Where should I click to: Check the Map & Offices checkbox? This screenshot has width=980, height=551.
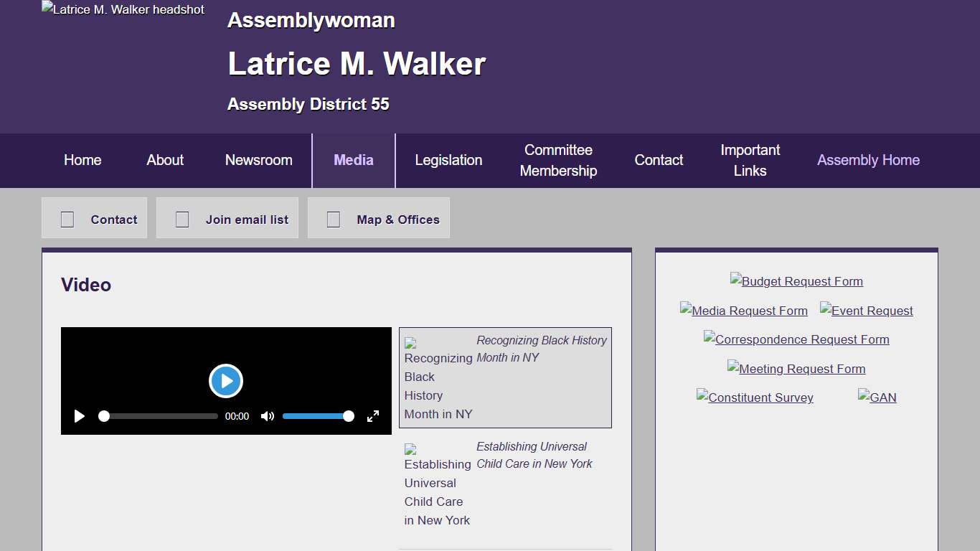click(x=333, y=219)
